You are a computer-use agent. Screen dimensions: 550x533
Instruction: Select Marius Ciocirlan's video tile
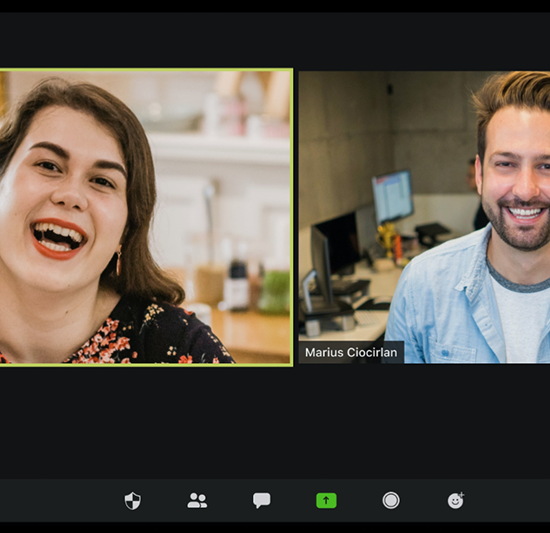click(424, 217)
